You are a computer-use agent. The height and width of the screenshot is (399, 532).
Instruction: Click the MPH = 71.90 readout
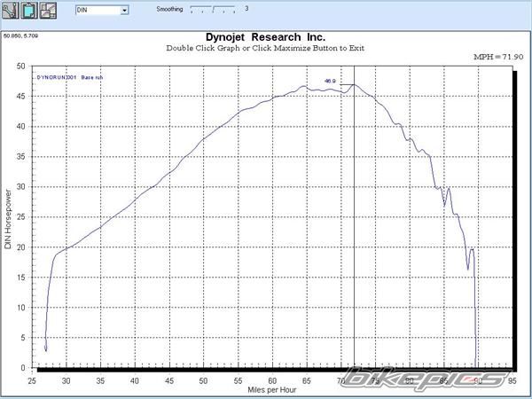click(494, 56)
